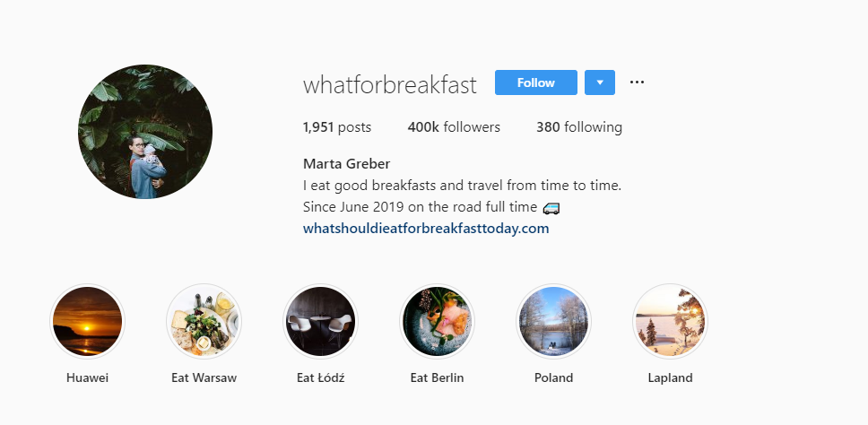Expand suggested accounts dropdown arrow

click(600, 82)
